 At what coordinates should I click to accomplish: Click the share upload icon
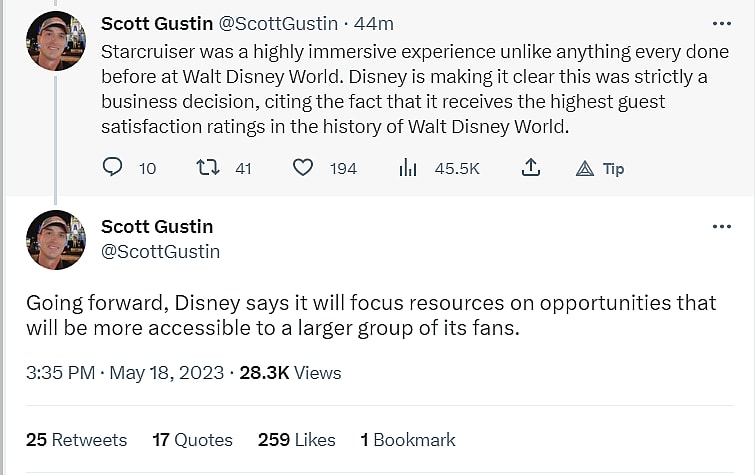point(532,168)
